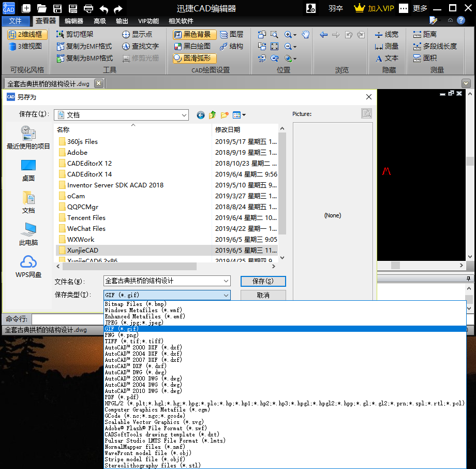Click 复制为EMF格式
This screenshot has width=476, height=469.
84,46
